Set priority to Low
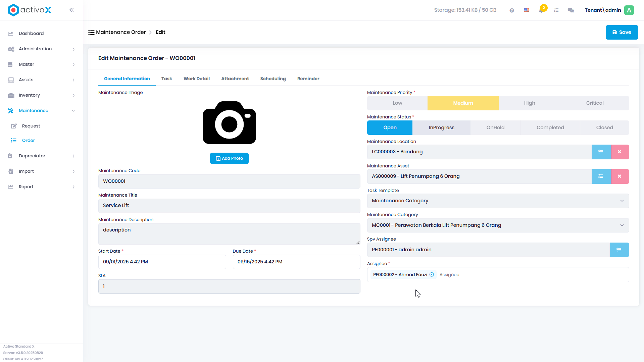This screenshot has height=362, width=644. point(397,103)
